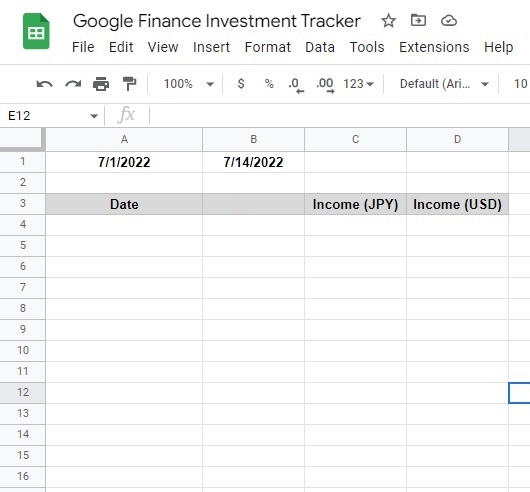Click the Redo arrow icon
The height and width of the screenshot is (492, 530).
pos(73,84)
